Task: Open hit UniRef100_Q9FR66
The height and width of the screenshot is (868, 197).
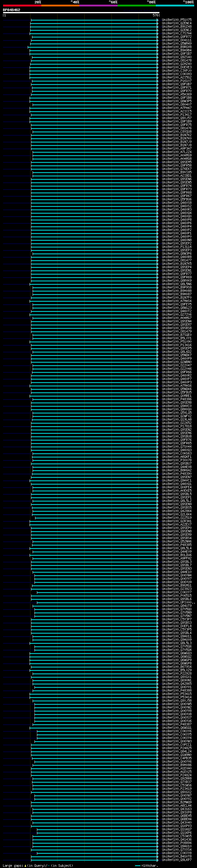Action: point(177,372)
